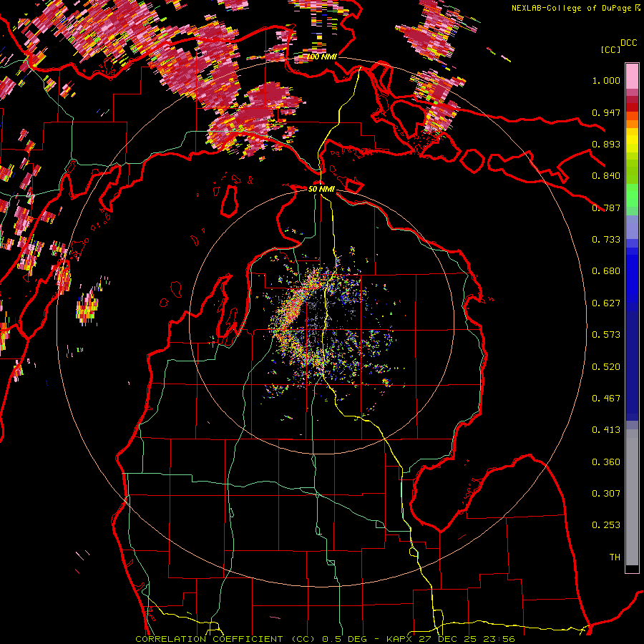Click the 0.467 scale value

[x=606, y=399]
